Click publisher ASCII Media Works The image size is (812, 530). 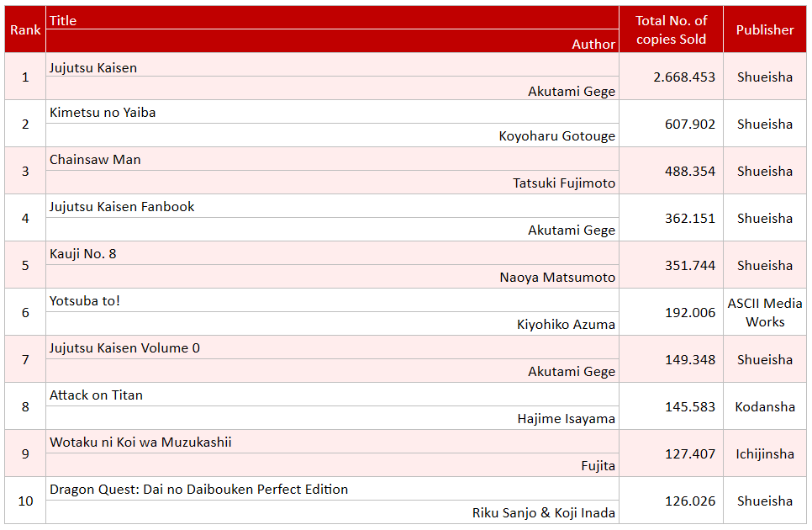point(765,312)
